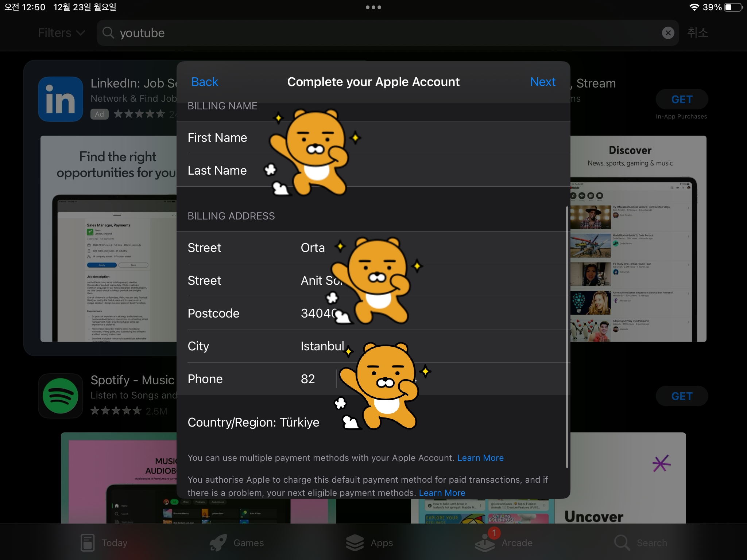Tap the Search tab magnifier icon
Screen dimensions: 747x560
(622, 542)
